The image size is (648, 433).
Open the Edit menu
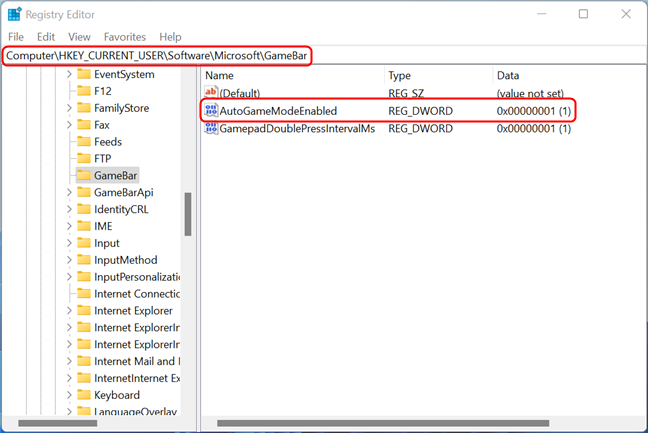(x=46, y=37)
